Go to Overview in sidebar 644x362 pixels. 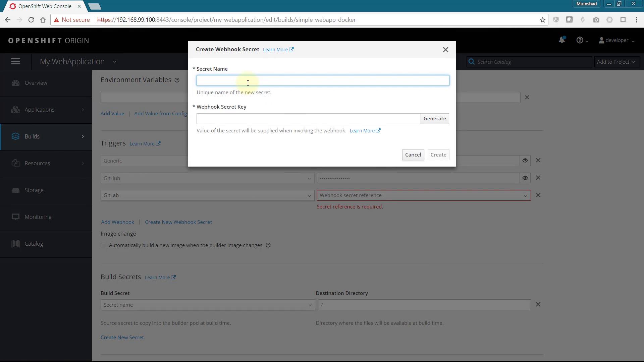46,83
